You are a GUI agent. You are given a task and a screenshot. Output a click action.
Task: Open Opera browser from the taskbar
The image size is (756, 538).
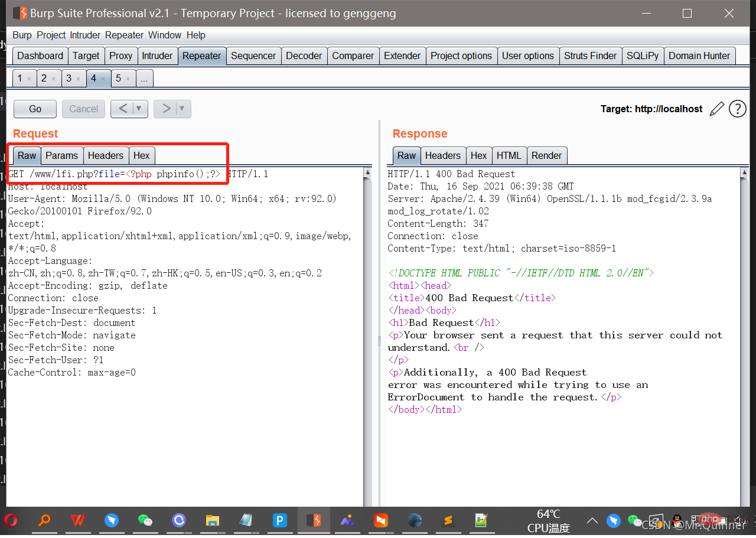click(10, 520)
